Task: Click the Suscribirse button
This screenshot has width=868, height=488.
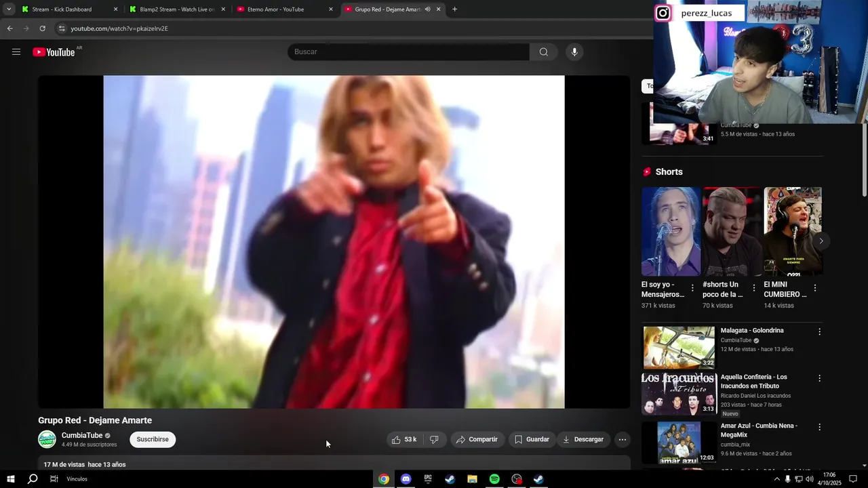Action: pos(153,439)
